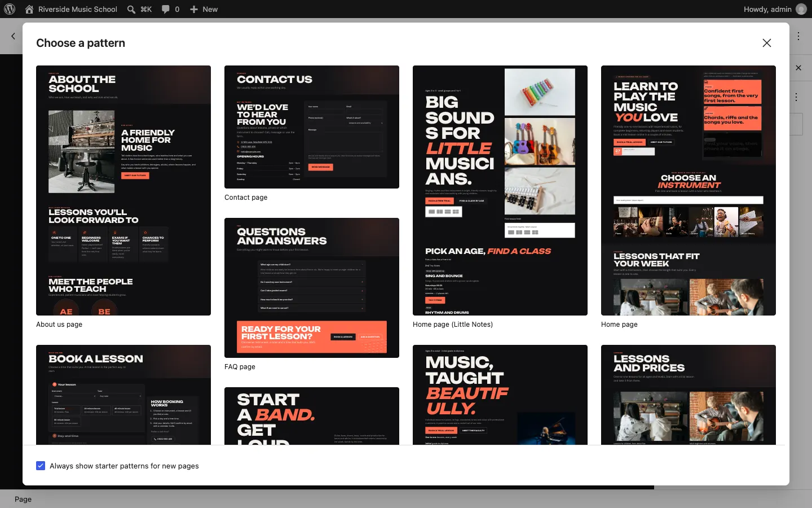This screenshot has width=812, height=508.
Task: Pick the 'Start a Band' pattern thumbnail
Action: 312,416
